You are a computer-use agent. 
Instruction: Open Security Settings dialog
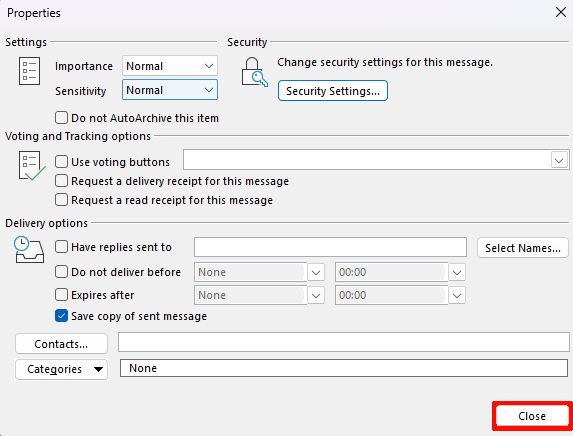click(333, 91)
